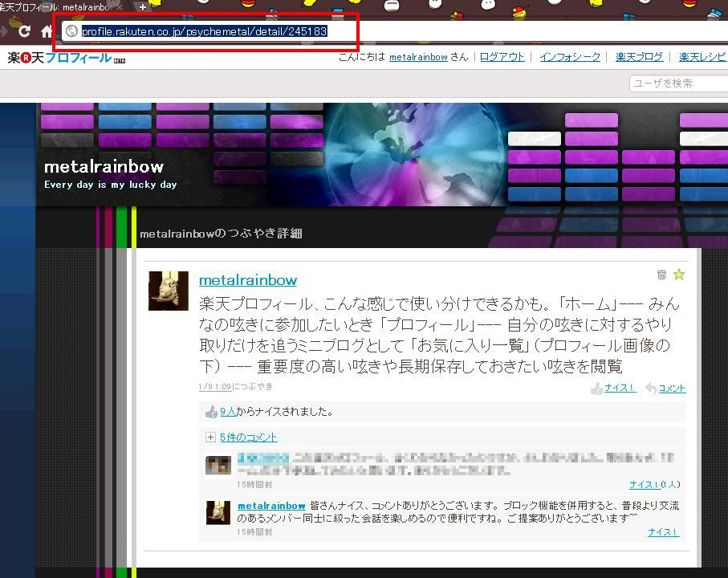
Task: Click the reply arrow icon beside コメント
Action: point(651,389)
